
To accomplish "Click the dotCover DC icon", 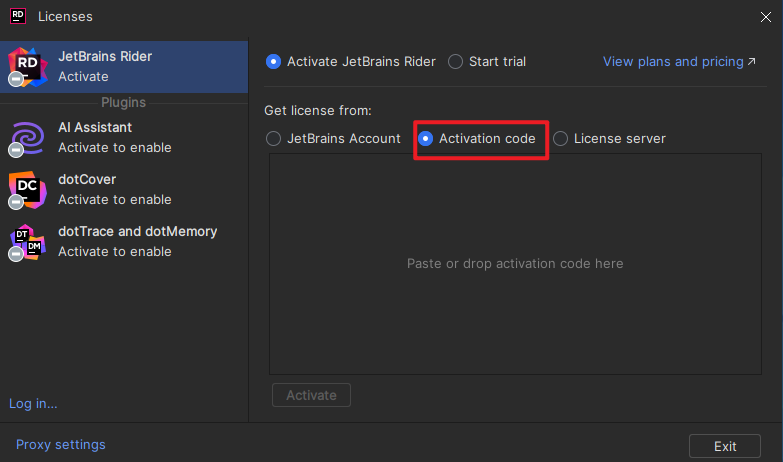I will 28,190.
